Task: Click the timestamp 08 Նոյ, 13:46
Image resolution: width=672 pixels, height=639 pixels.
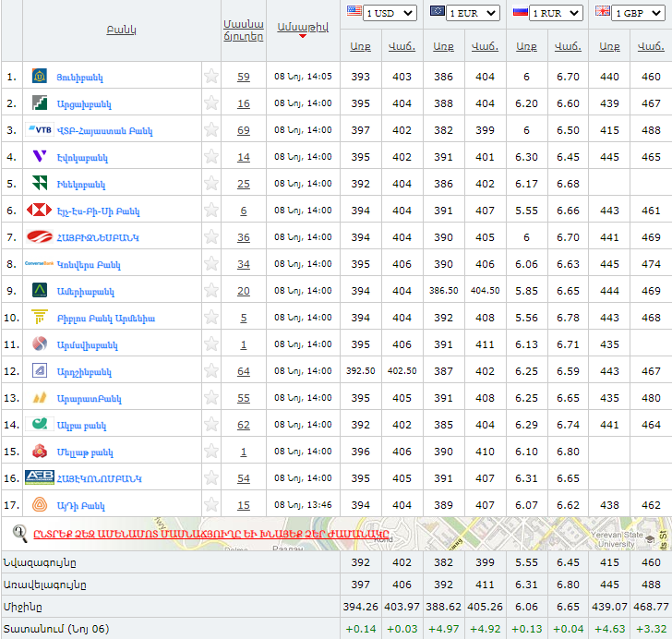Action: coord(303,505)
